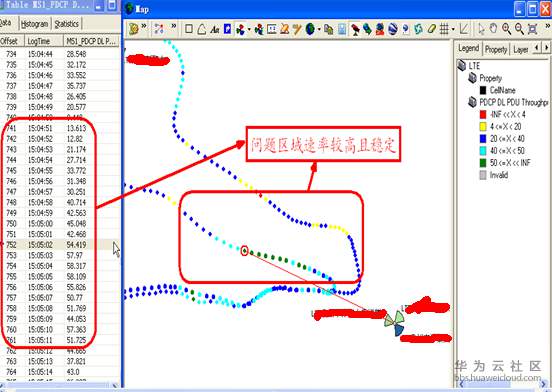The image size is (552, 392).
Task: Click the green swatch for 50 to INF
Action: click(x=483, y=163)
